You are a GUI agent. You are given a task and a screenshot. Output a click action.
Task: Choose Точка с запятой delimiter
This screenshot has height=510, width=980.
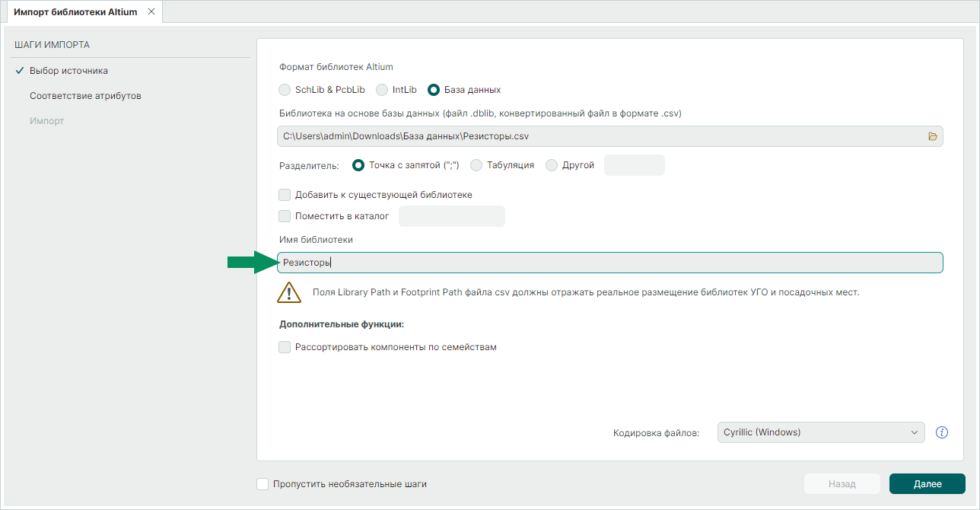point(359,165)
